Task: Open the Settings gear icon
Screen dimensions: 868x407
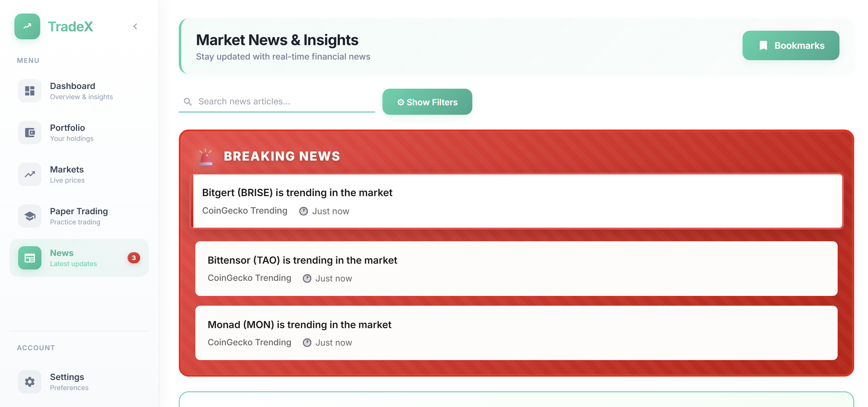Action: (30, 382)
